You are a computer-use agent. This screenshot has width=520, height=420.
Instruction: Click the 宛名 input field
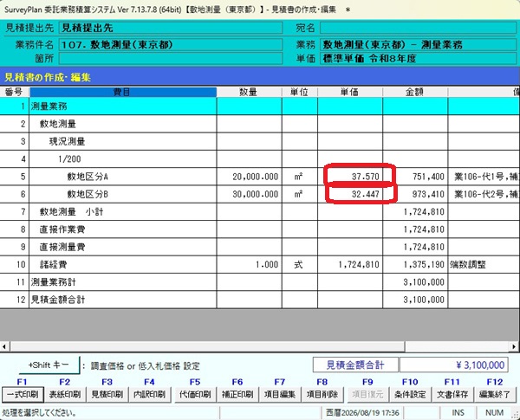(x=419, y=28)
